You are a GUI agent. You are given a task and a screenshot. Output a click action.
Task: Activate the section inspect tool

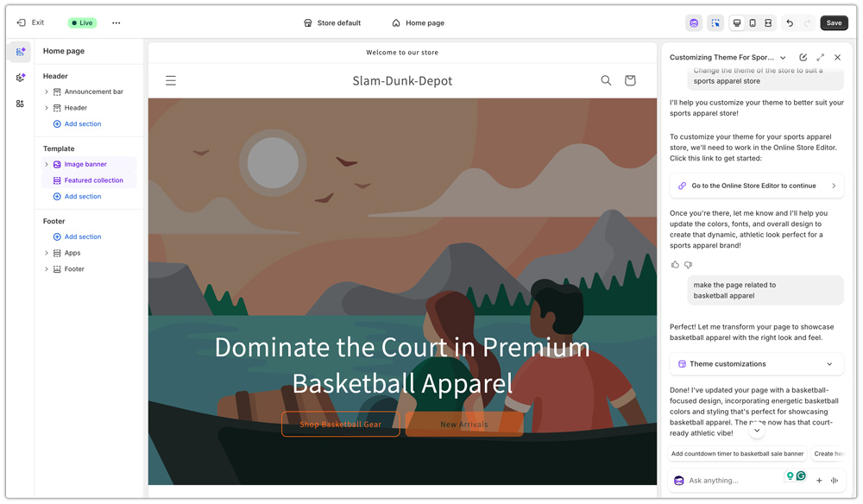[715, 22]
